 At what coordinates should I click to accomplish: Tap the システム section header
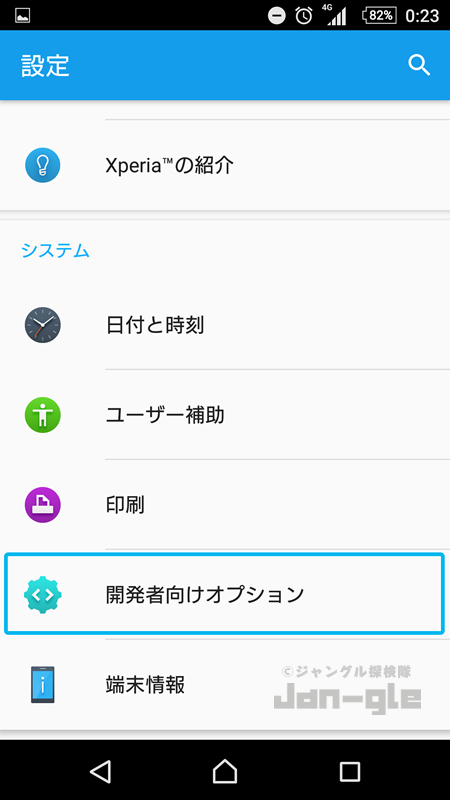tap(56, 251)
